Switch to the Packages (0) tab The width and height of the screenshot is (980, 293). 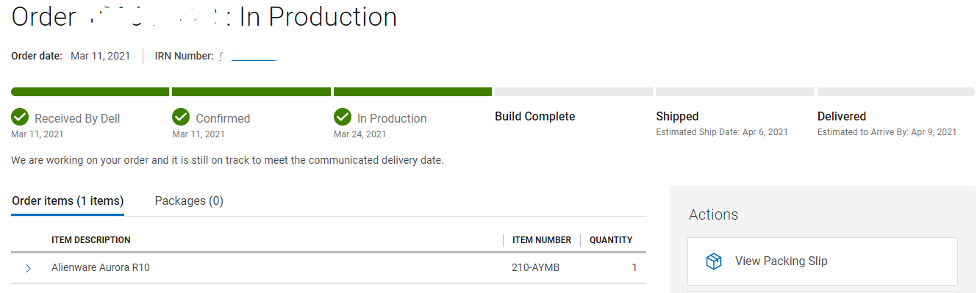pos(189,200)
